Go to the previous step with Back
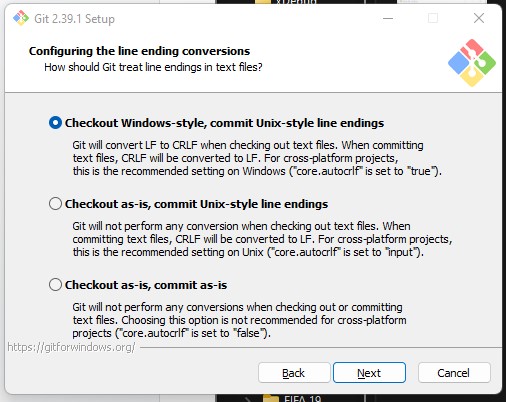The image size is (506, 402). click(294, 373)
